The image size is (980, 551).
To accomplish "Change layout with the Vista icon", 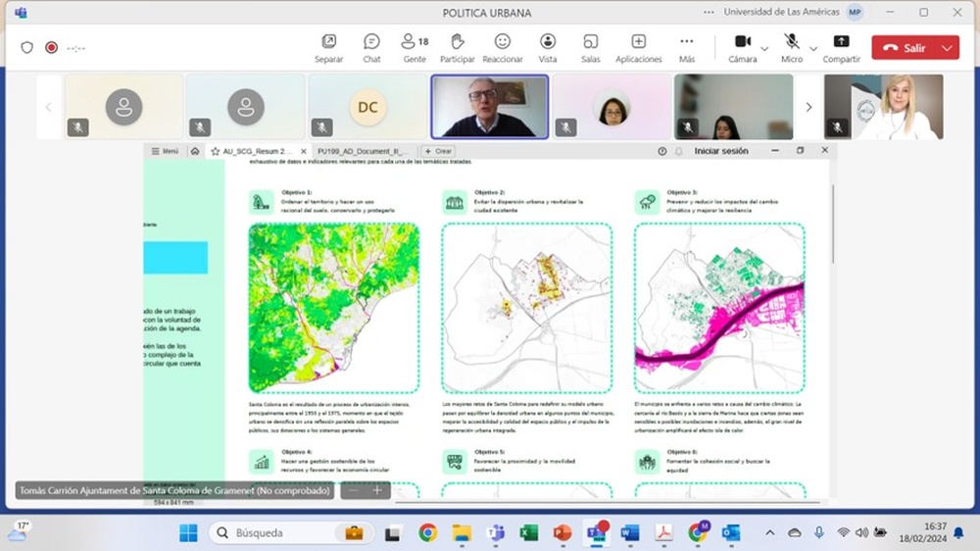I will click(547, 47).
